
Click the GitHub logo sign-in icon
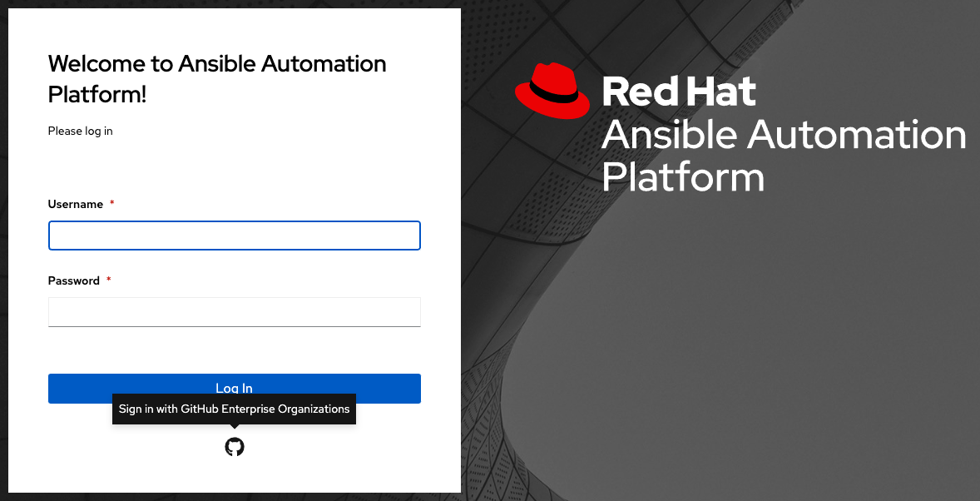pos(235,447)
